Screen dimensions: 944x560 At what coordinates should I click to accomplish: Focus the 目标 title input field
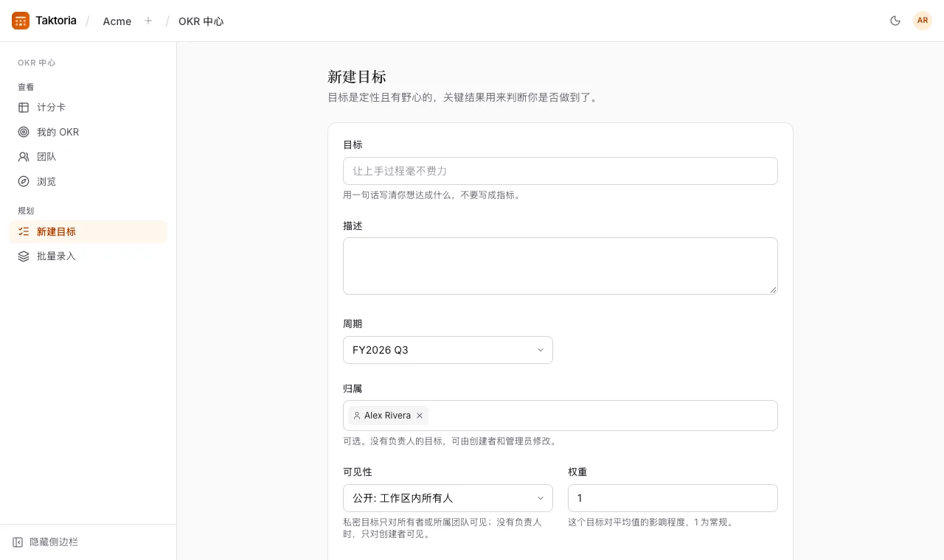click(560, 171)
